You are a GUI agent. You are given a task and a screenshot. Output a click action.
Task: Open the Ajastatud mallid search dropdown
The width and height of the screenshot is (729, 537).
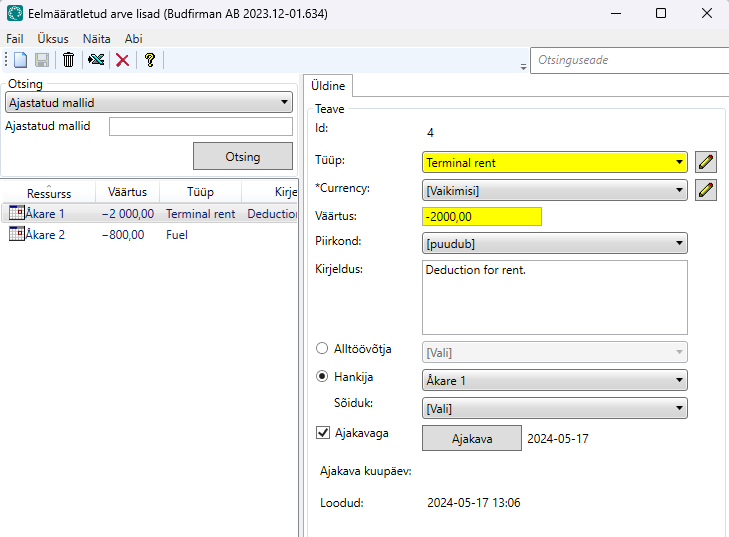(x=148, y=102)
